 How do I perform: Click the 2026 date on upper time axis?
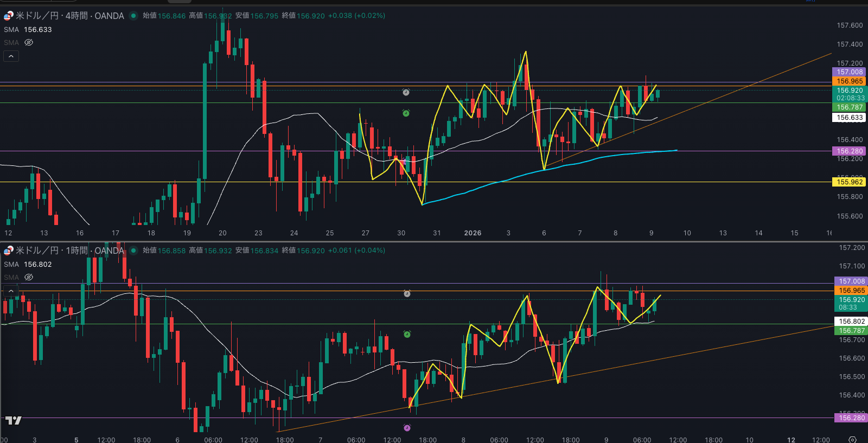pyautogui.click(x=473, y=233)
